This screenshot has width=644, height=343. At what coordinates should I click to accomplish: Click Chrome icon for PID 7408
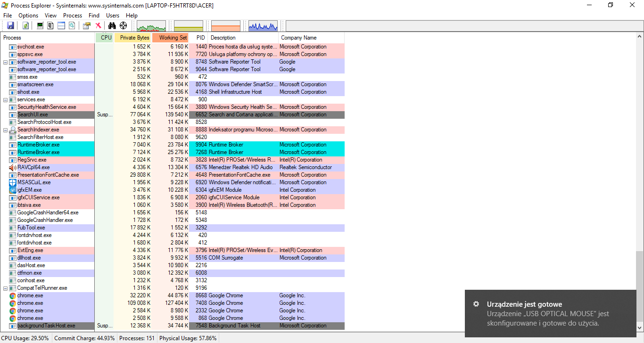tap(13, 303)
